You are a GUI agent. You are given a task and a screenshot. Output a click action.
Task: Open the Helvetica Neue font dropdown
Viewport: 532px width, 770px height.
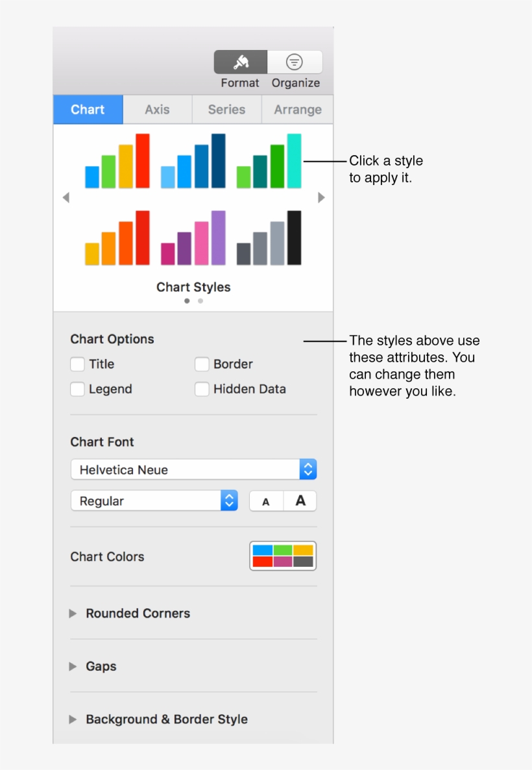[x=308, y=469]
